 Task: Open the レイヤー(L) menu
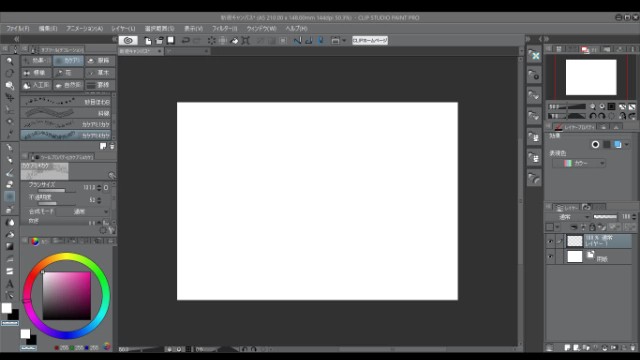123,29
